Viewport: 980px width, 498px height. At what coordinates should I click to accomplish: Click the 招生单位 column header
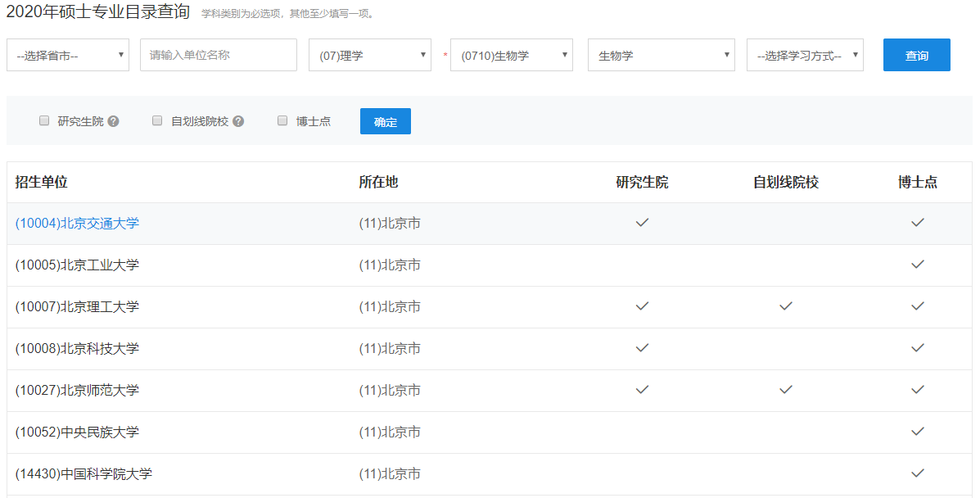[41, 182]
